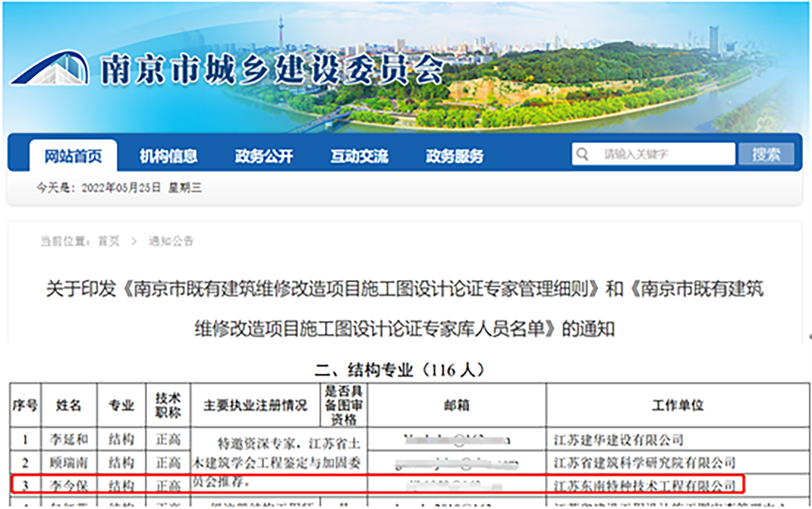
Task: Click the 通知公告 breadcrumb link
Action: point(171,241)
